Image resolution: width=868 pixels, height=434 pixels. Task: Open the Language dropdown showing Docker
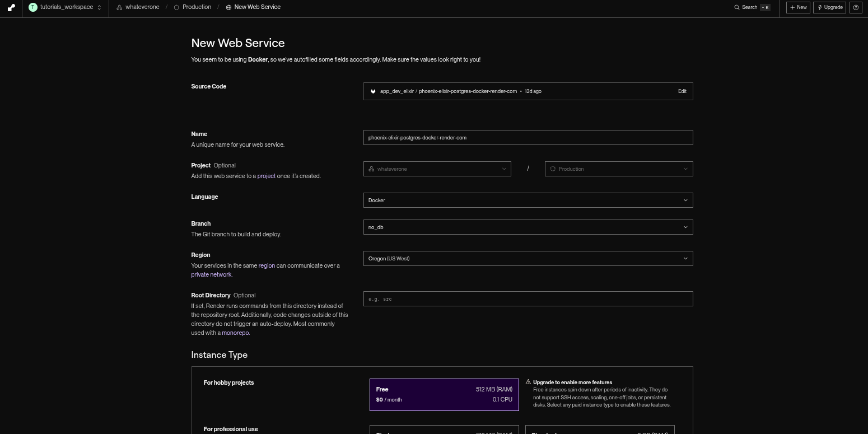click(x=528, y=200)
